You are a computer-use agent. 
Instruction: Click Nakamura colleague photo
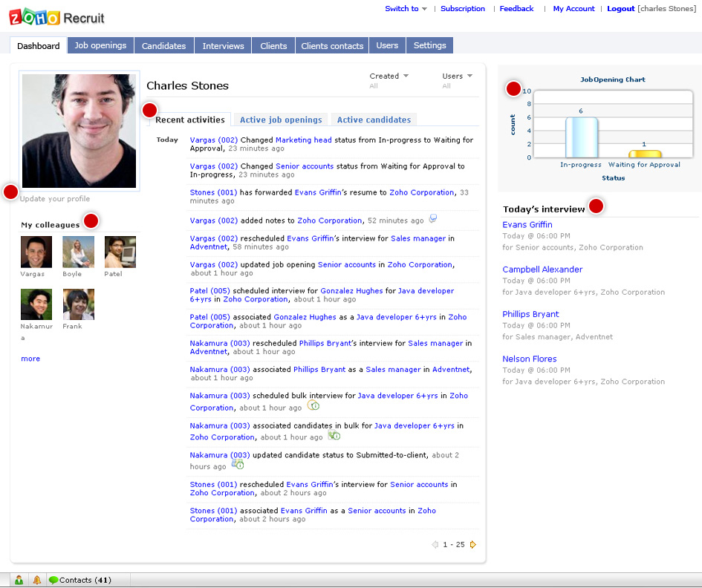pyautogui.click(x=36, y=304)
